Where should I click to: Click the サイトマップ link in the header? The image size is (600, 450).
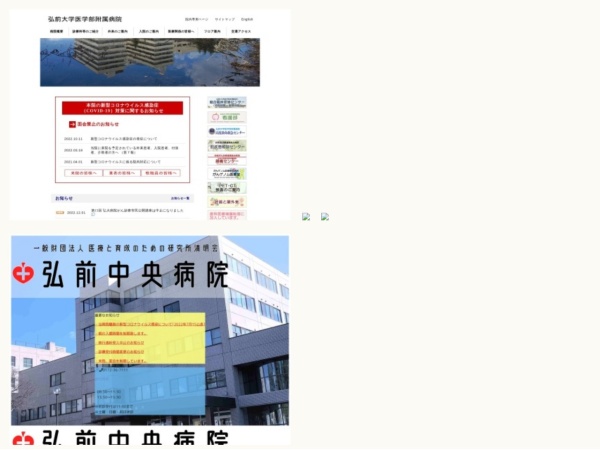[225, 19]
